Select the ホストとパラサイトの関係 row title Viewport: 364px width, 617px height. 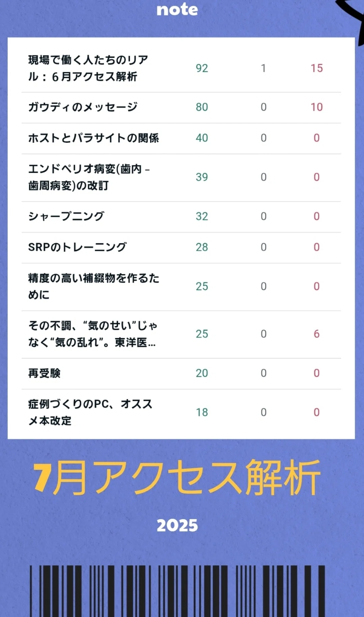(x=93, y=138)
